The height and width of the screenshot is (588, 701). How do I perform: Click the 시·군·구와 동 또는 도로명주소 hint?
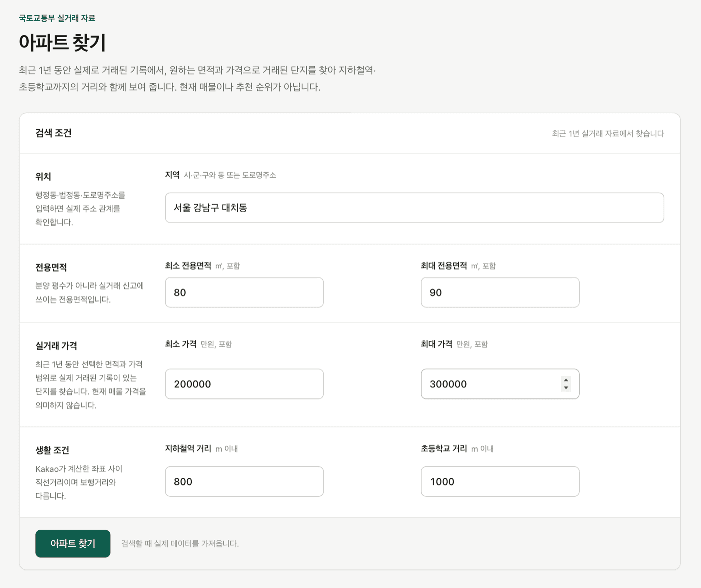pos(230,175)
